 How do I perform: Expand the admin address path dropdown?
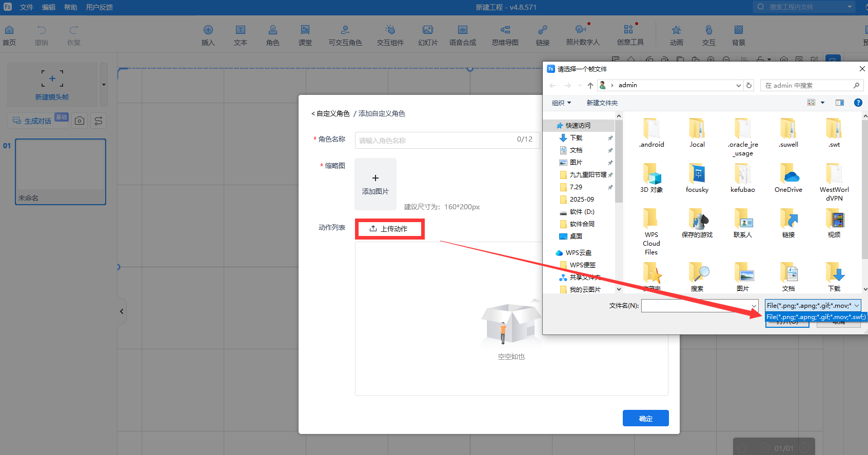point(738,86)
